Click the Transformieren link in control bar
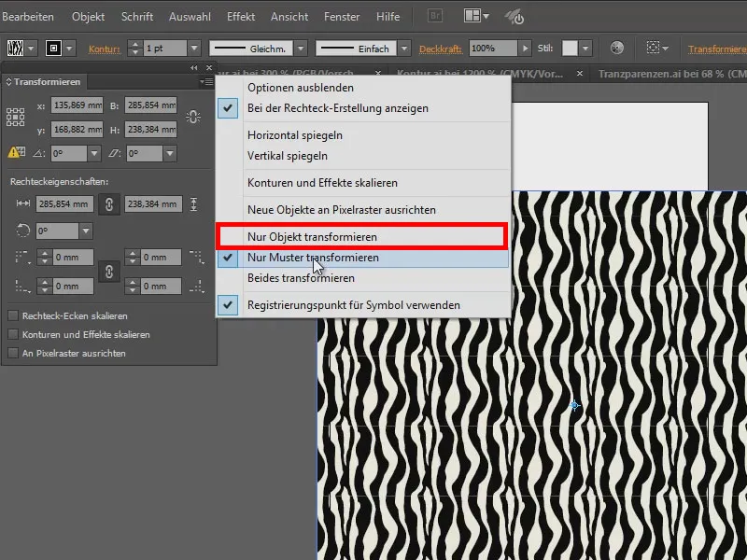 click(x=717, y=49)
